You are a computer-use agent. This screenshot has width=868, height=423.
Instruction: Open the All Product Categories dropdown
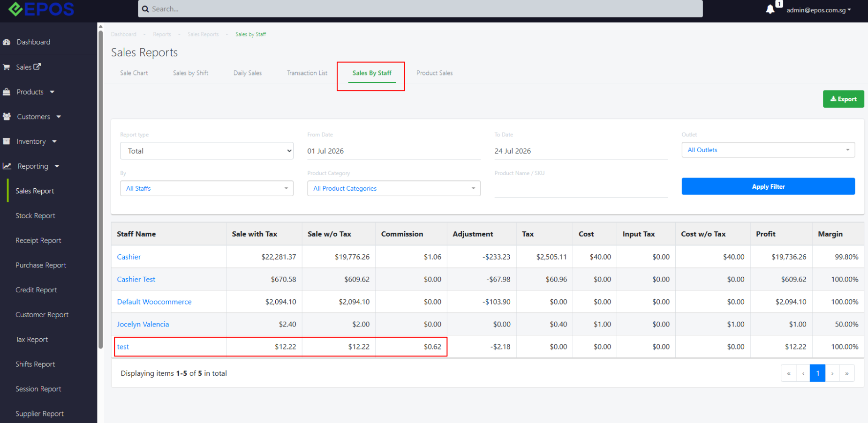pos(394,188)
